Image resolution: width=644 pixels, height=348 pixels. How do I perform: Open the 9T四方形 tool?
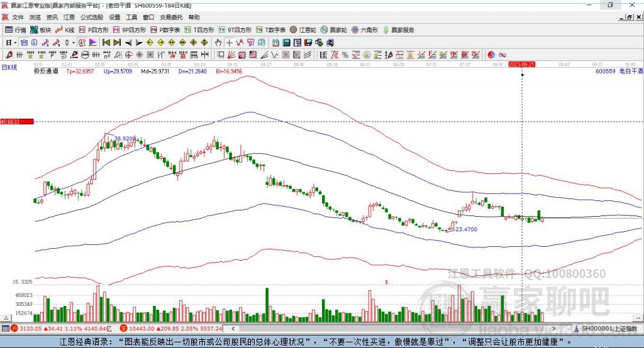[x=235, y=30]
